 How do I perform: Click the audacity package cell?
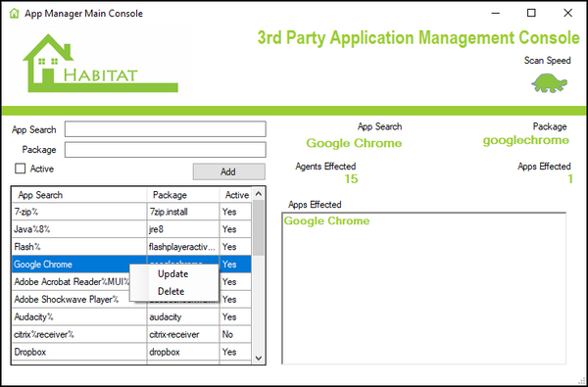183,316
